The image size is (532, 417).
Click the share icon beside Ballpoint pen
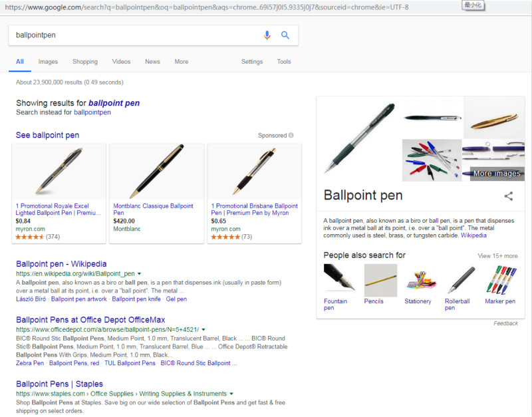click(x=508, y=196)
